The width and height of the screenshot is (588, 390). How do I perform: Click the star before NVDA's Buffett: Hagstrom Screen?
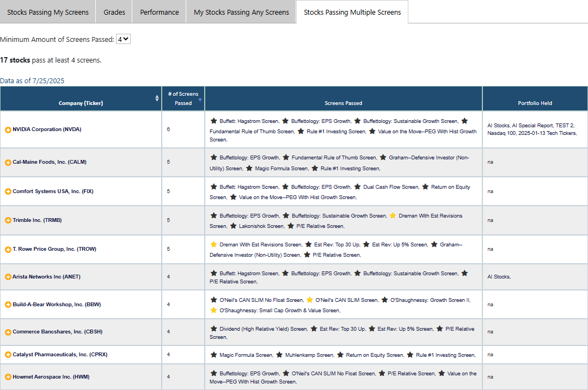(x=214, y=121)
